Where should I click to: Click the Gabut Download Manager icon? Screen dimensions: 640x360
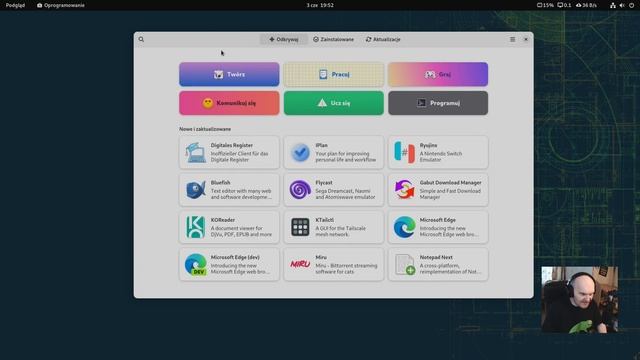point(404,190)
